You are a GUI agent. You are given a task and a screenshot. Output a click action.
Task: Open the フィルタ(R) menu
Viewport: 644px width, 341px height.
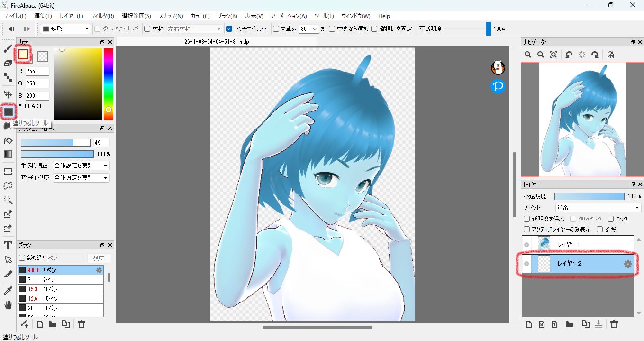(102, 16)
